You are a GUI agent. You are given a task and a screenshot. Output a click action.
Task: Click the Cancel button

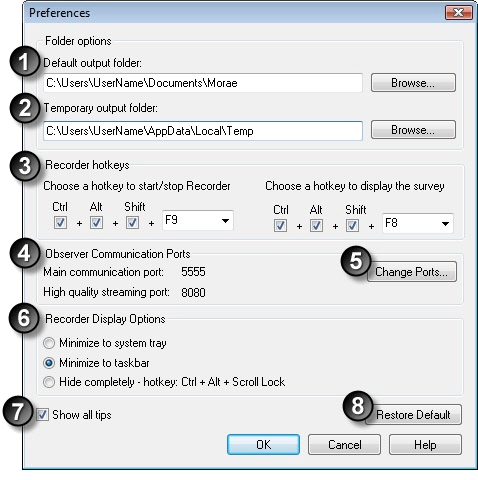(x=344, y=445)
